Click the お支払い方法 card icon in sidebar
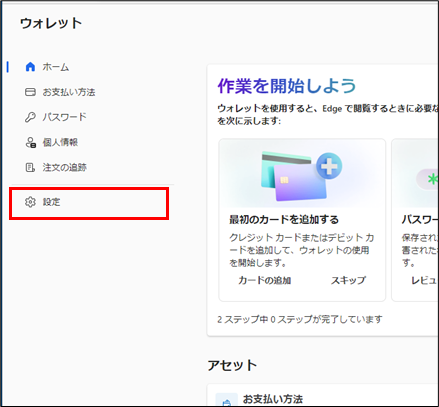Viewport: 439px width, 407px height. coord(30,92)
